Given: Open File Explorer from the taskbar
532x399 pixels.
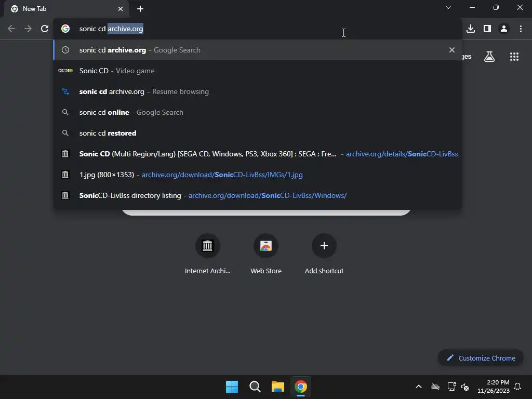Looking at the screenshot, I should coord(277,387).
